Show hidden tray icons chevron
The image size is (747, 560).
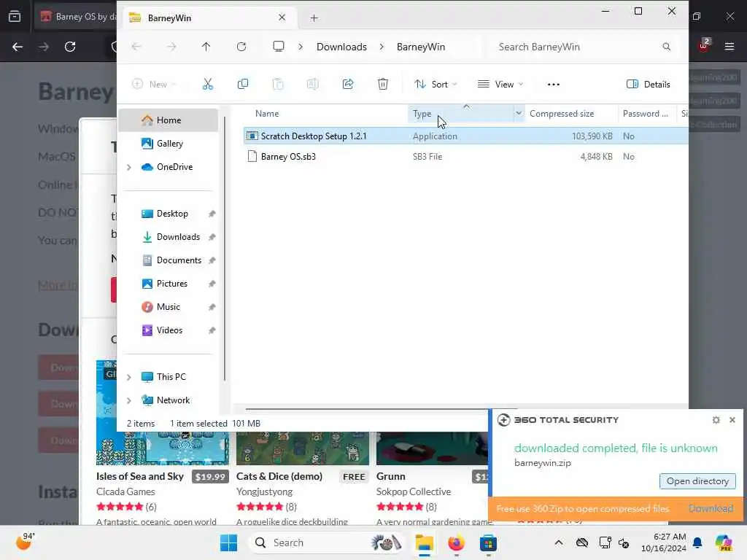point(559,542)
